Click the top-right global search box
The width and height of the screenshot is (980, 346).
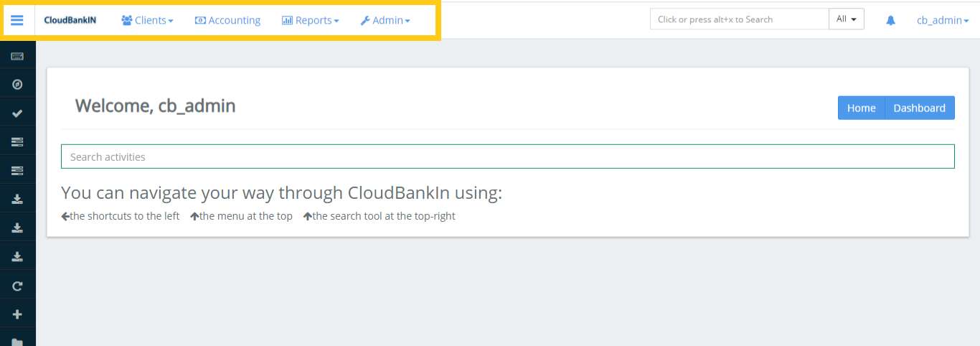[739, 19]
